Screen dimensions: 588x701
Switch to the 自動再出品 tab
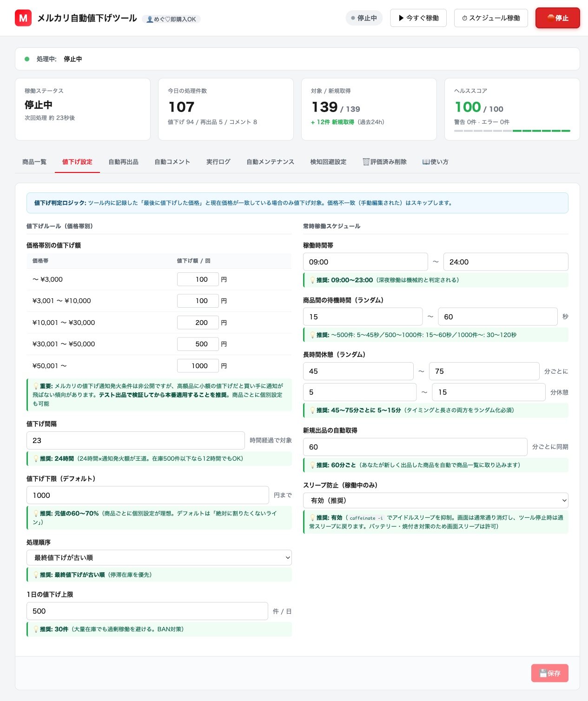click(x=123, y=162)
